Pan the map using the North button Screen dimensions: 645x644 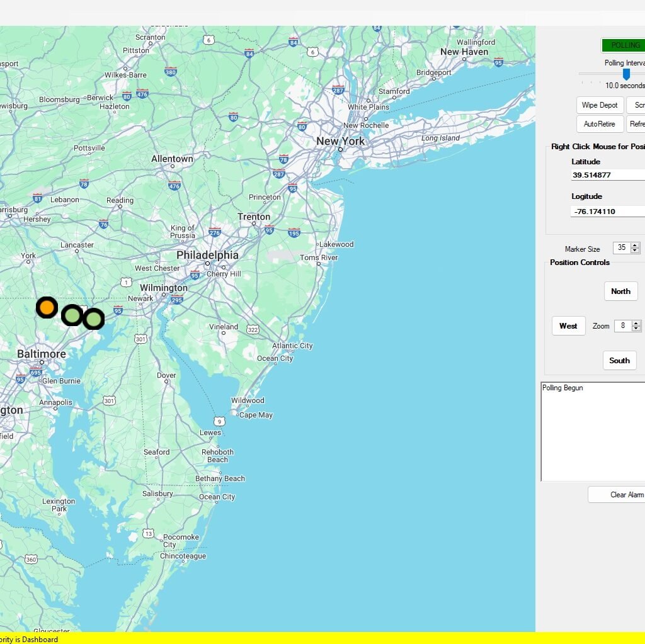(x=620, y=291)
